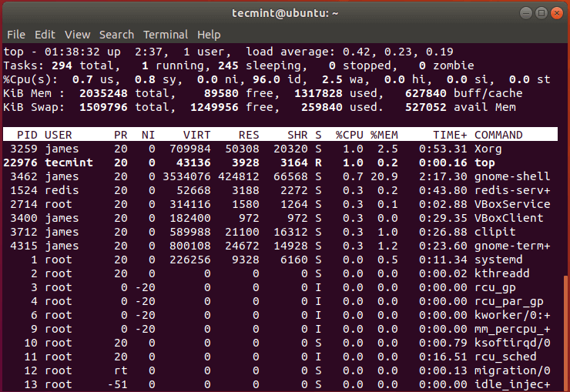
Task: Open the File menu
Action: (16, 35)
